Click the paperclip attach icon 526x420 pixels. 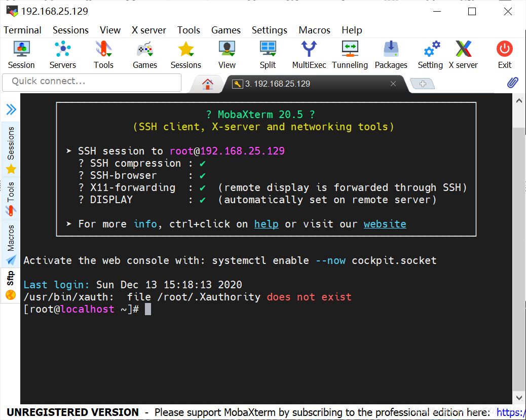pos(512,83)
